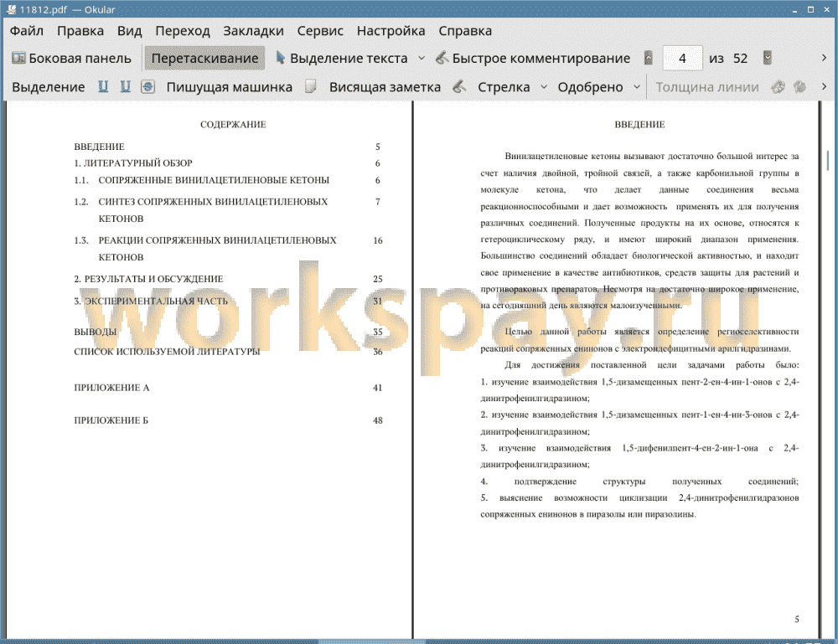Open the Вид menu
This screenshot has height=644, width=838.
tap(129, 31)
